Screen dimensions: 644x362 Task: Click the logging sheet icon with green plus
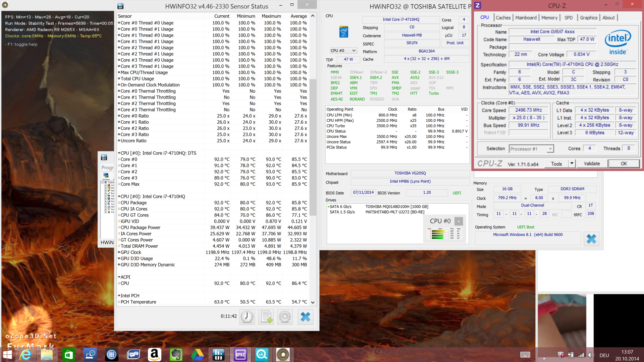coord(266,317)
